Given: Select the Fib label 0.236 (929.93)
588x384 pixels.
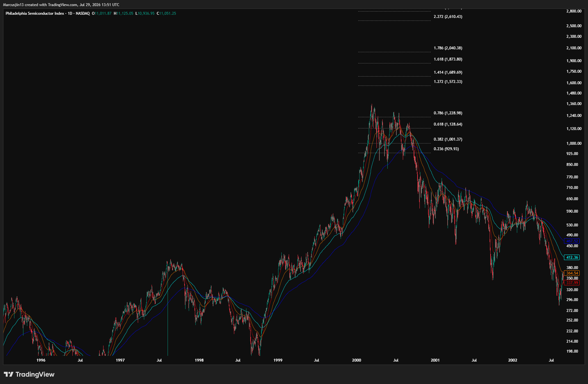Looking at the screenshot, I should [x=446, y=149].
